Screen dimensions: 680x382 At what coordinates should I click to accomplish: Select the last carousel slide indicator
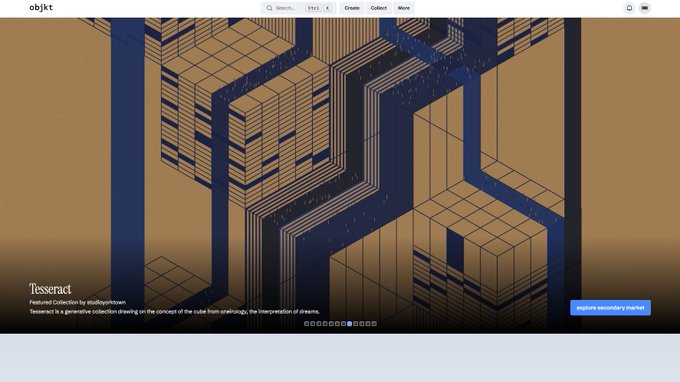tap(374, 323)
